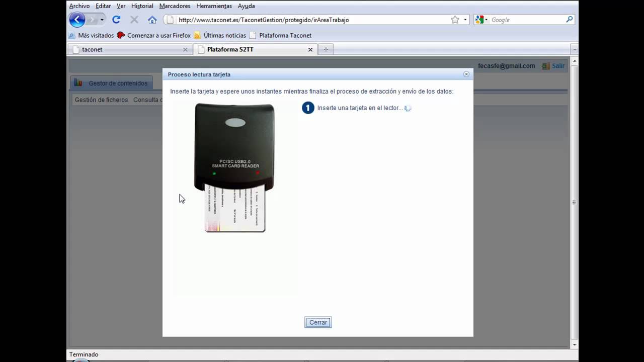Screen dimensions: 644x362
Task: Click the stop loading X icon
Action: 134,20
